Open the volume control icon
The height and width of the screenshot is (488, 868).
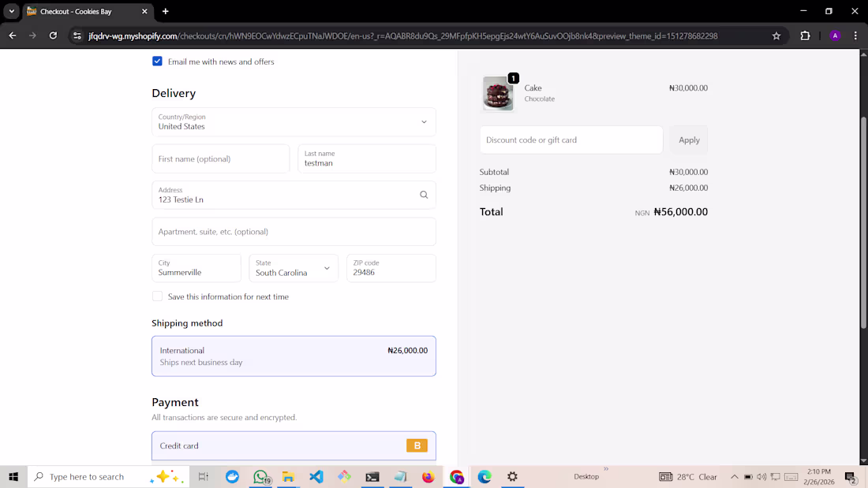761,476
